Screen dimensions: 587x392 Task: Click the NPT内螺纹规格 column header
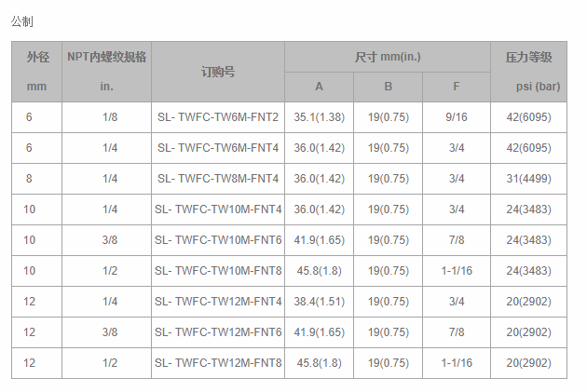click(107, 72)
